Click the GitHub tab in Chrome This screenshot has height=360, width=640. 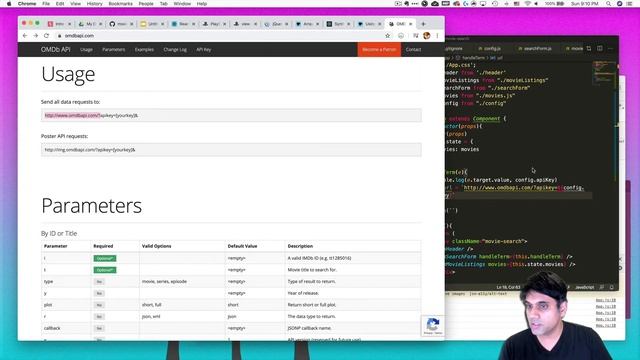pos(121,24)
